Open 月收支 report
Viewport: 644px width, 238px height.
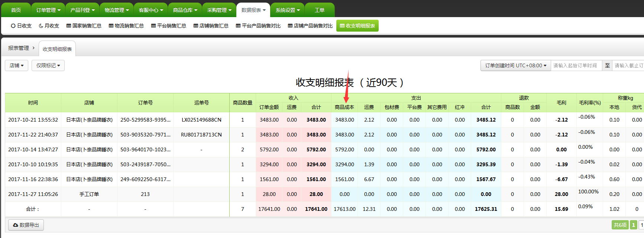pos(49,26)
